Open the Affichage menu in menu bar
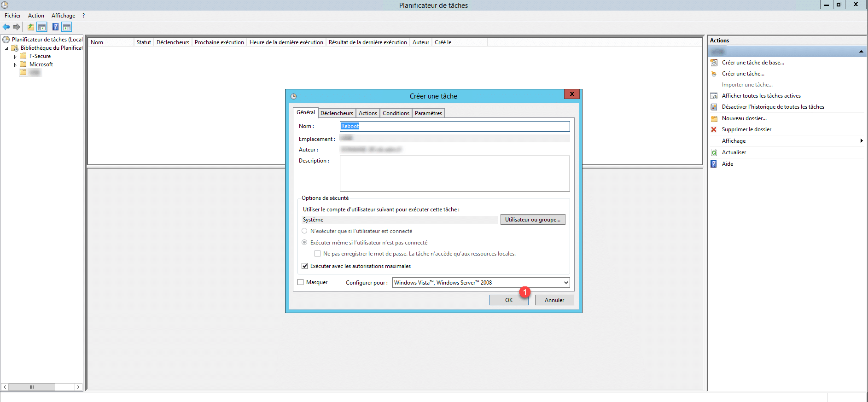868x402 pixels. (63, 16)
